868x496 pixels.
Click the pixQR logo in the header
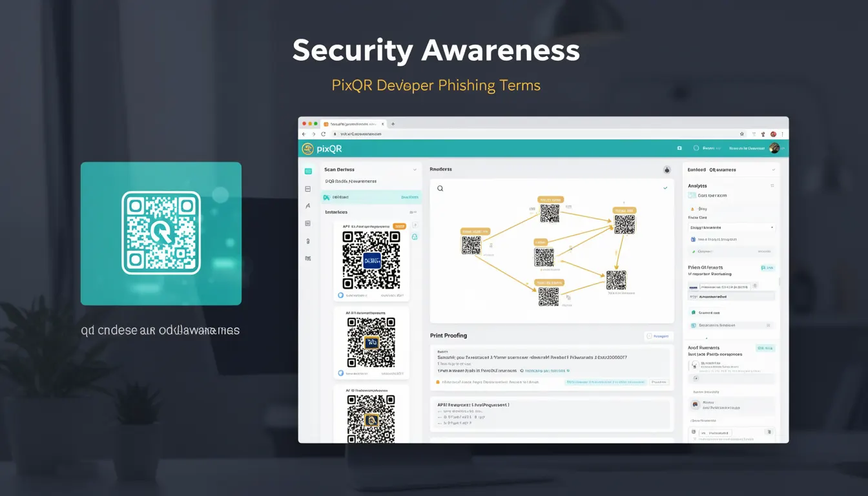click(x=322, y=149)
